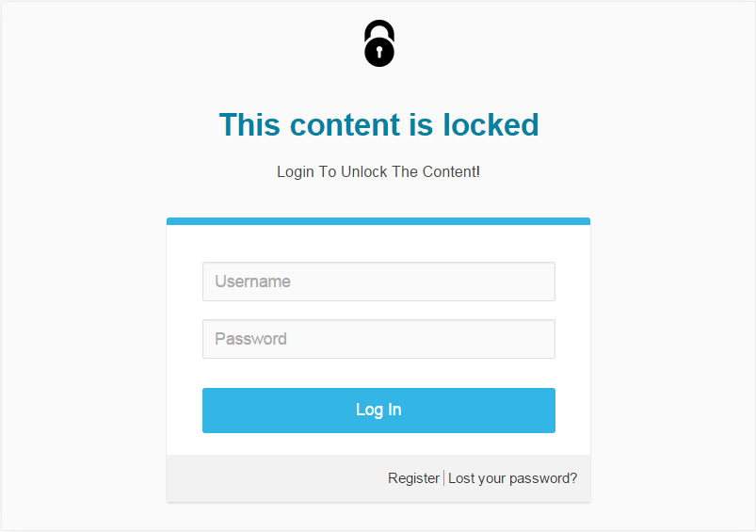Select the word 'locked' in the heading
Screen dimensions: 756x532
click(491, 125)
